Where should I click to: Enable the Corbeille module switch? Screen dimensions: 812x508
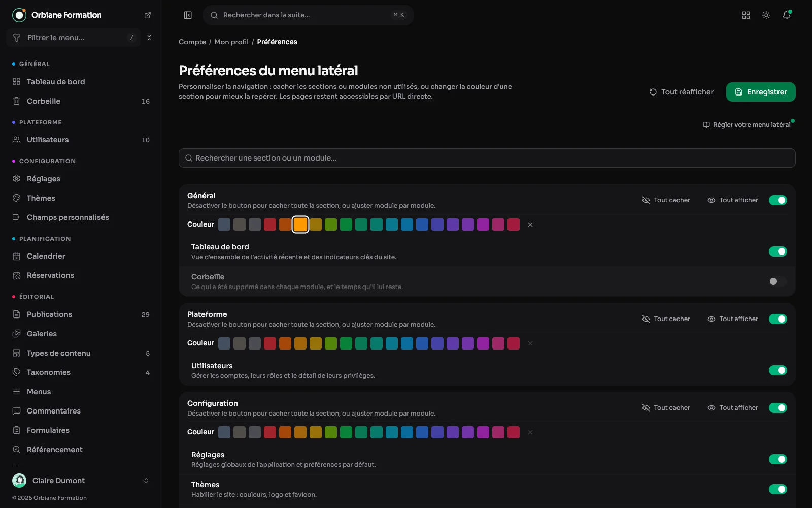778,281
